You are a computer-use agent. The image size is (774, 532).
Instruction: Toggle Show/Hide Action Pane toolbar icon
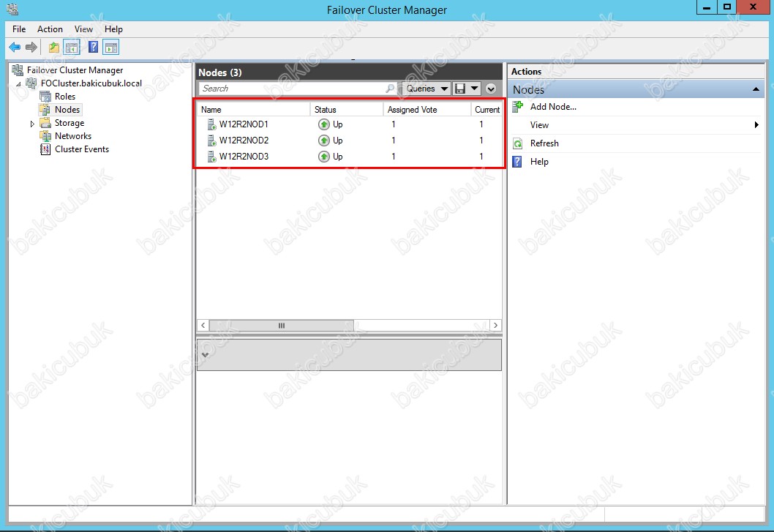coord(111,48)
